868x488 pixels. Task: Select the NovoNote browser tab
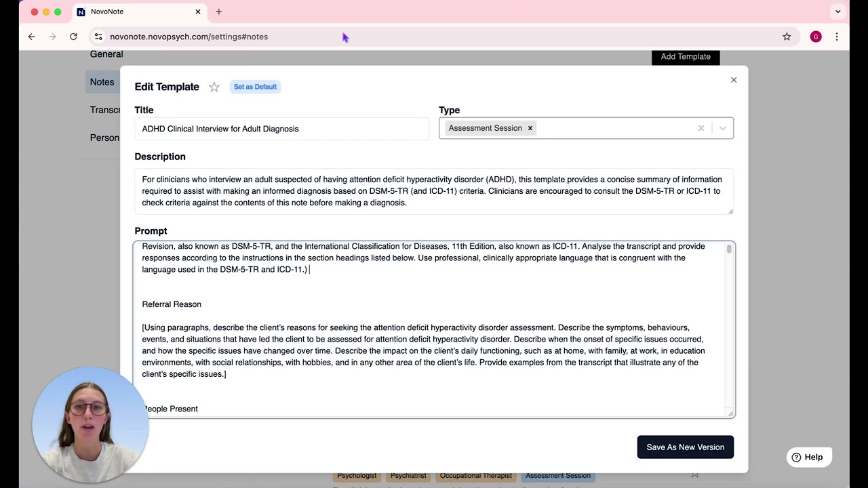click(x=139, y=12)
